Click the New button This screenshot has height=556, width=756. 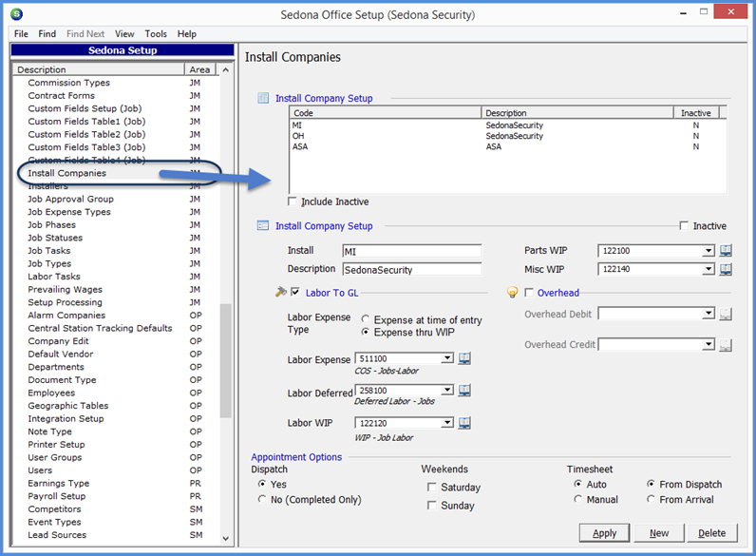tap(659, 533)
